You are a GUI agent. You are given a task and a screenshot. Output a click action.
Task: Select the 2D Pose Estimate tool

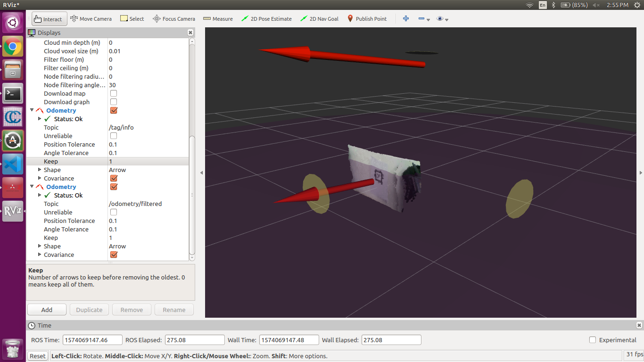tap(266, 19)
